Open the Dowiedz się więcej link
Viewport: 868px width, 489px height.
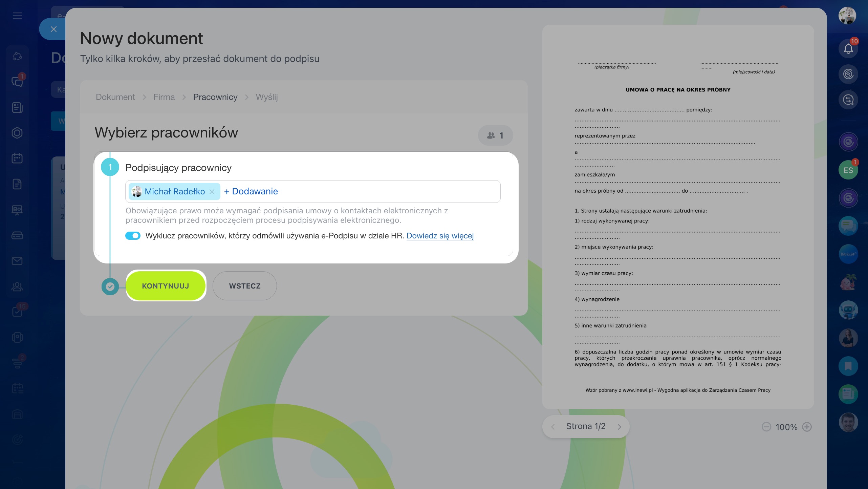pyautogui.click(x=440, y=236)
